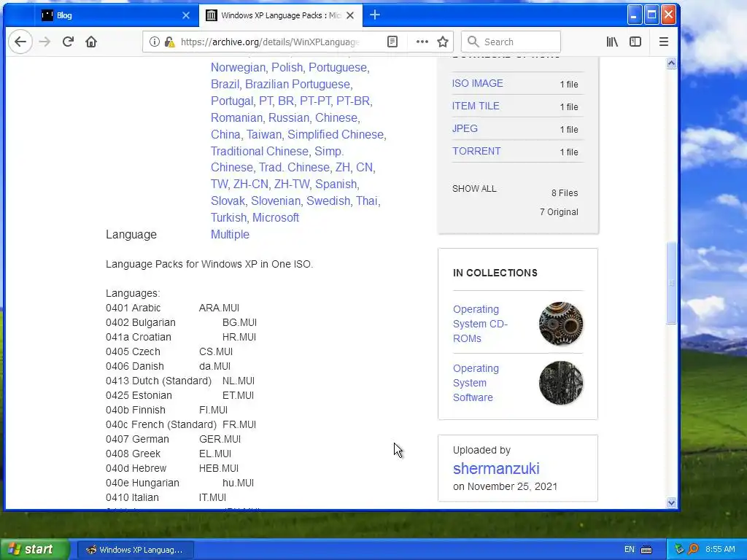Click the address bar URL field
Screen dimensions: 747x560
pyautogui.click(x=270, y=42)
